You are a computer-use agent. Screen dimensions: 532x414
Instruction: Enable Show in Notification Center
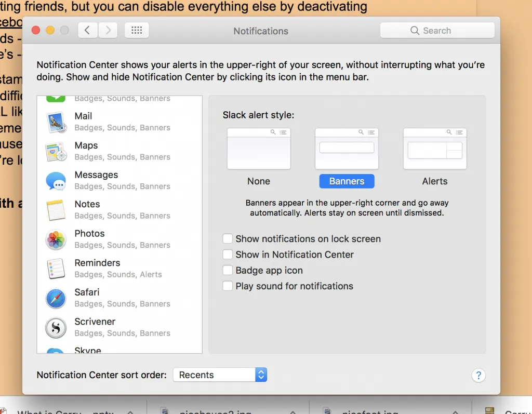[x=228, y=254]
